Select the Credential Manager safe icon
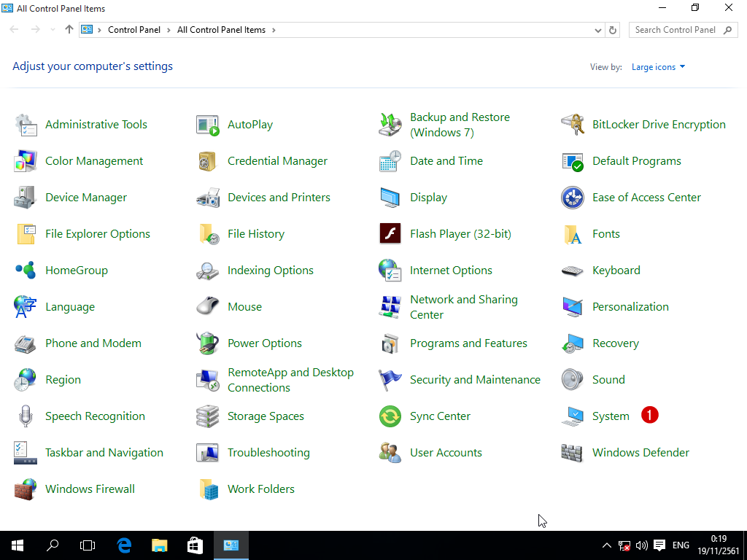The width and height of the screenshot is (747, 560). pyautogui.click(x=208, y=161)
